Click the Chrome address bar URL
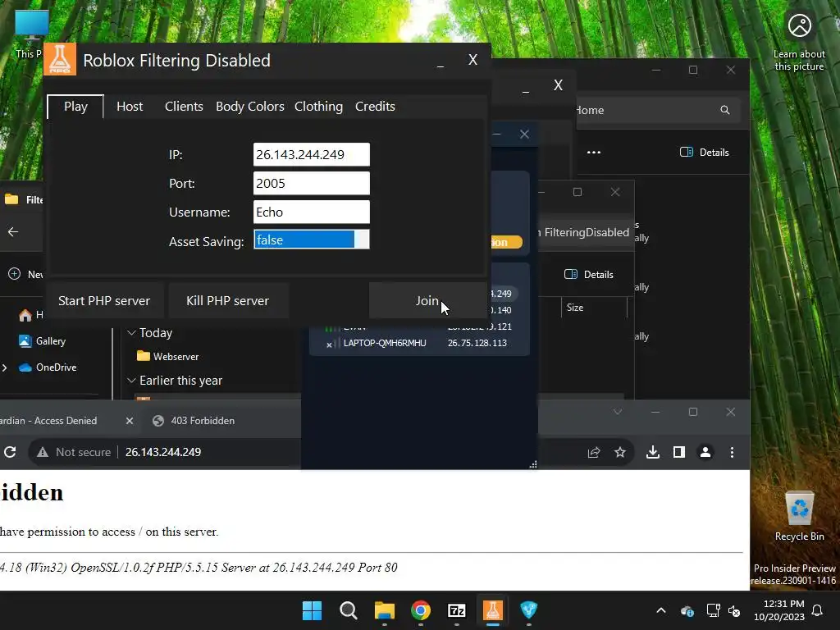Viewport: 840px width, 630px height. (163, 452)
